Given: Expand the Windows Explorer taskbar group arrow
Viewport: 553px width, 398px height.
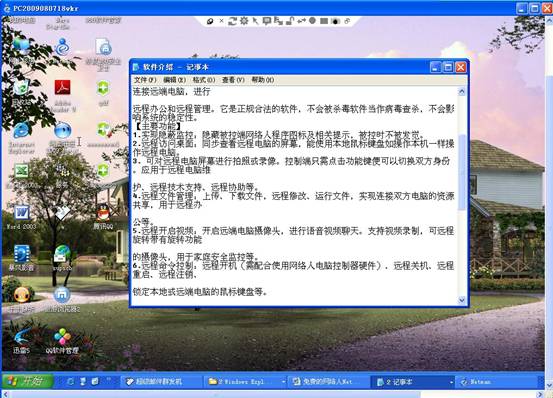Looking at the screenshot, I should pyautogui.click(x=283, y=382).
